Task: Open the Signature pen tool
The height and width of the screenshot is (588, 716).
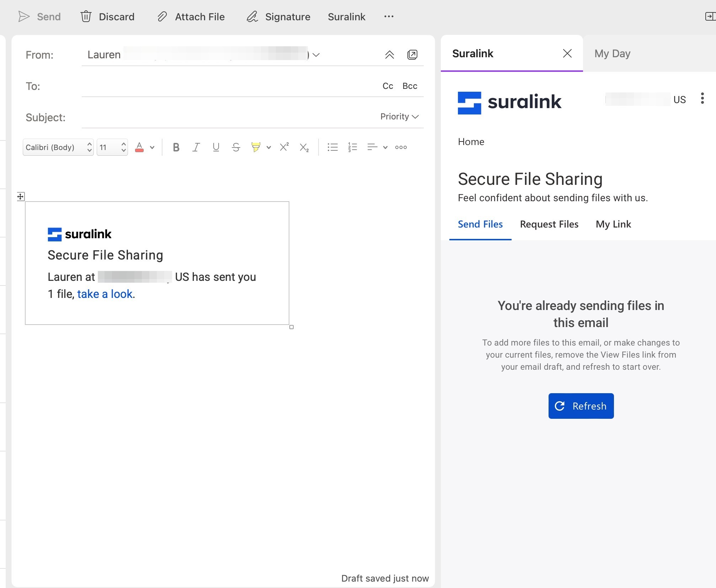Action: click(252, 17)
